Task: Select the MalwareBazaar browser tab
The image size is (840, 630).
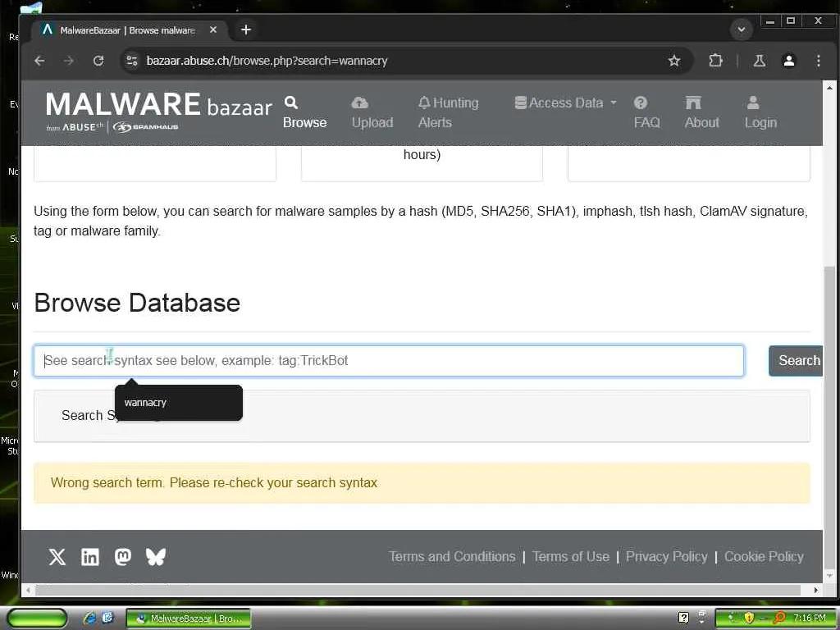Action: pyautogui.click(x=129, y=30)
